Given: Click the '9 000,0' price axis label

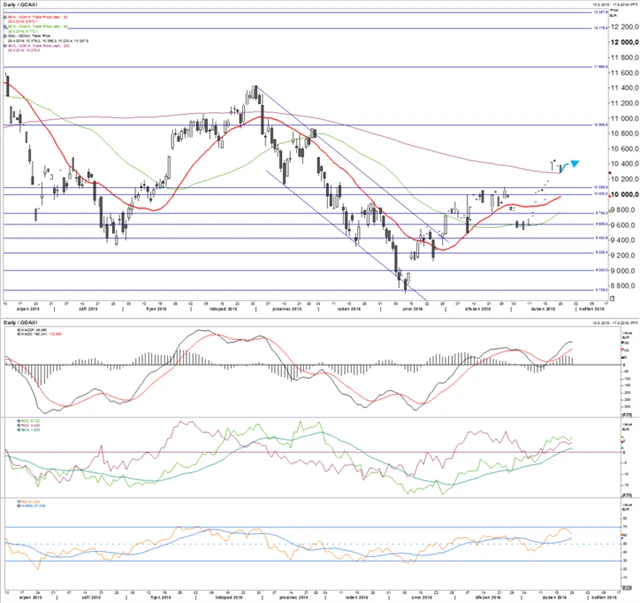Looking at the screenshot, I should (622, 270).
